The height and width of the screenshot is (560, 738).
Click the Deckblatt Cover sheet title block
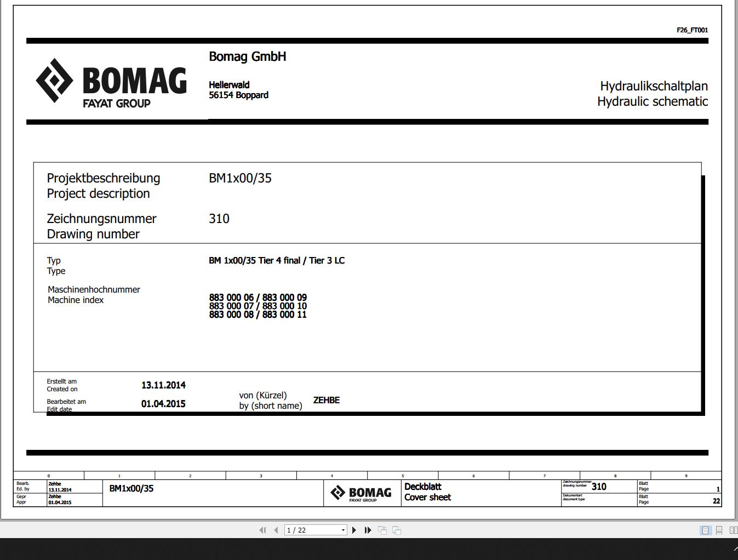(427, 492)
